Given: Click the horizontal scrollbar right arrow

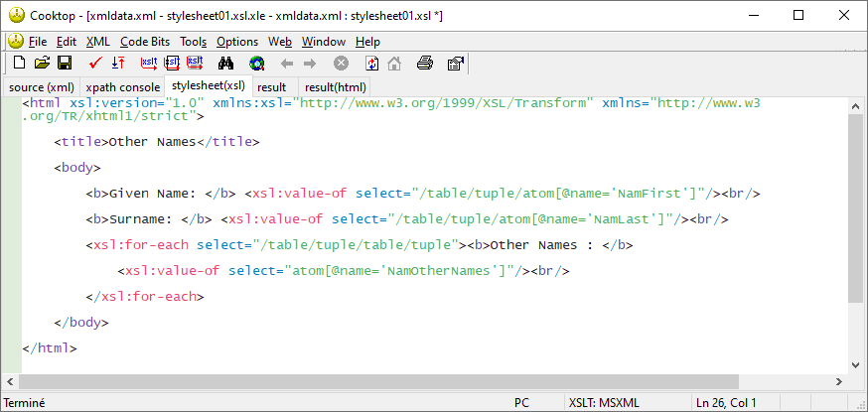Looking at the screenshot, I should pos(839,381).
